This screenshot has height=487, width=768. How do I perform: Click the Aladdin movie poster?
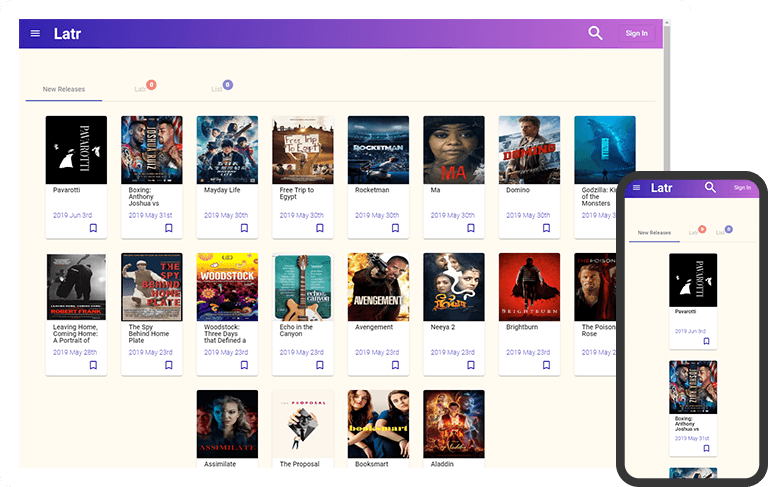pos(454,422)
